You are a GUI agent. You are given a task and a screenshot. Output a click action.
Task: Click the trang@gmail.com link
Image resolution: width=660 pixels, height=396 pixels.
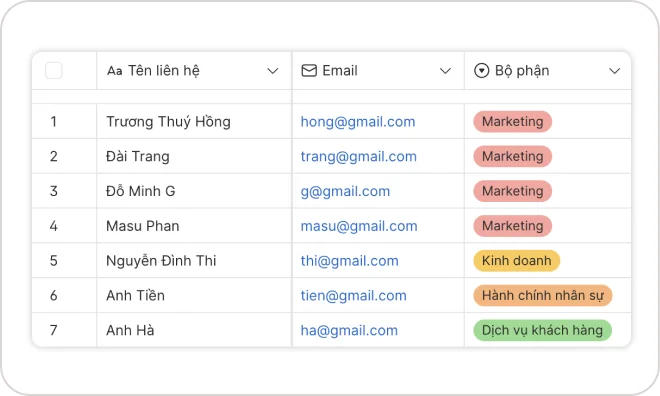click(359, 157)
